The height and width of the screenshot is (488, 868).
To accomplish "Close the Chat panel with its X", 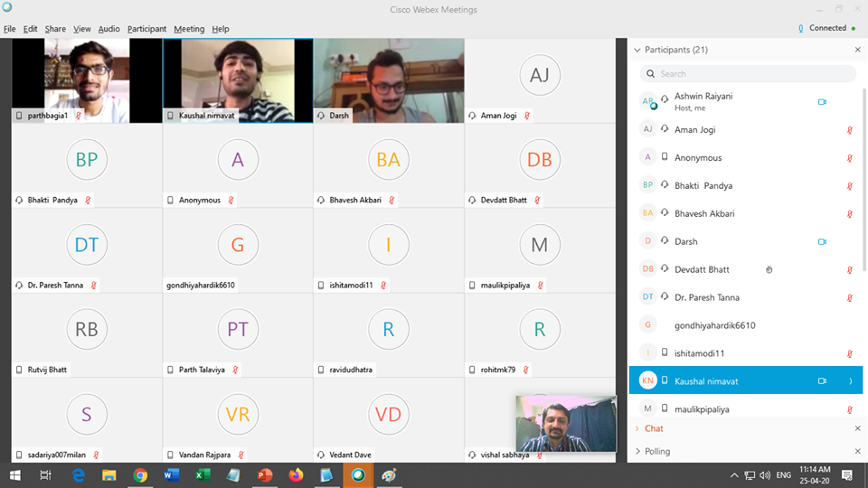I will pyautogui.click(x=857, y=428).
